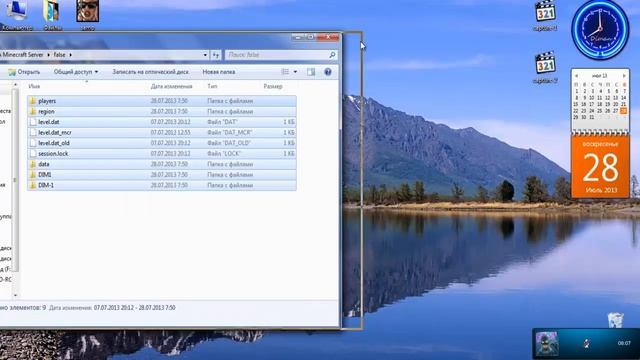Sort by the Имя column header
Image resolution: width=640 pixels, height=360 pixels.
(34, 87)
